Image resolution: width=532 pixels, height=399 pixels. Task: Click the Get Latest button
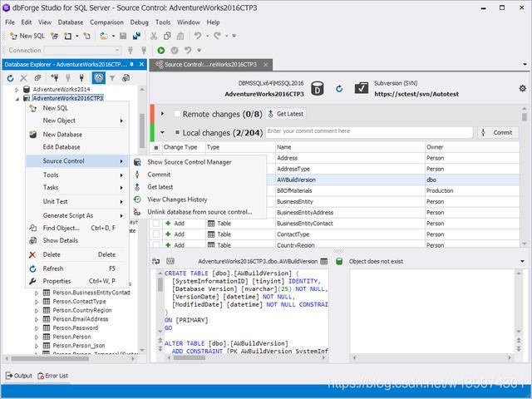coord(286,114)
